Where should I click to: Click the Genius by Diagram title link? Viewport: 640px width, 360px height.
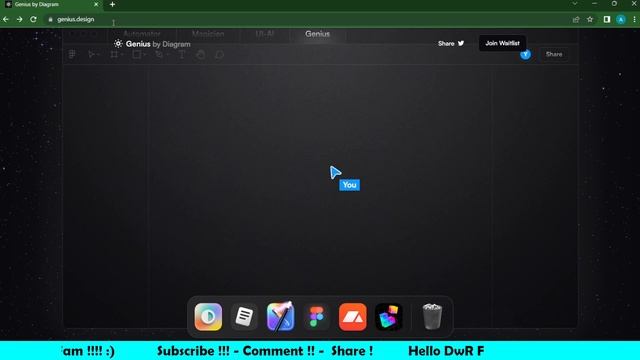[158, 44]
